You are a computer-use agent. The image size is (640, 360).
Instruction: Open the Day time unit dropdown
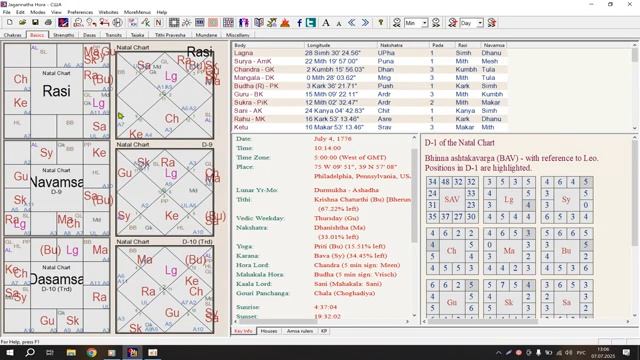[x=480, y=23]
